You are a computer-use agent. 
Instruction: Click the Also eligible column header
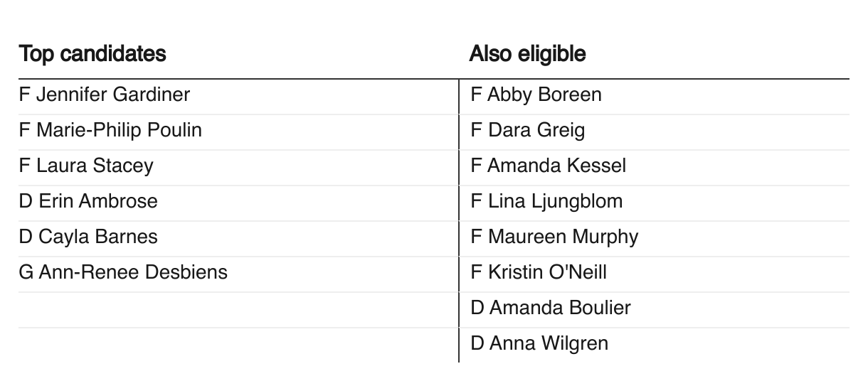point(527,53)
